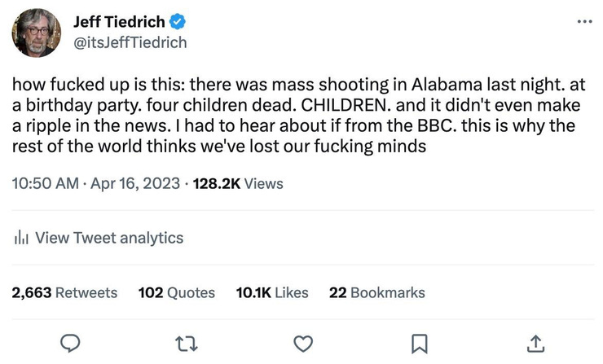Share the tweet via the upload arrow icon
This screenshot has width=603, height=364.
pos(535,344)
